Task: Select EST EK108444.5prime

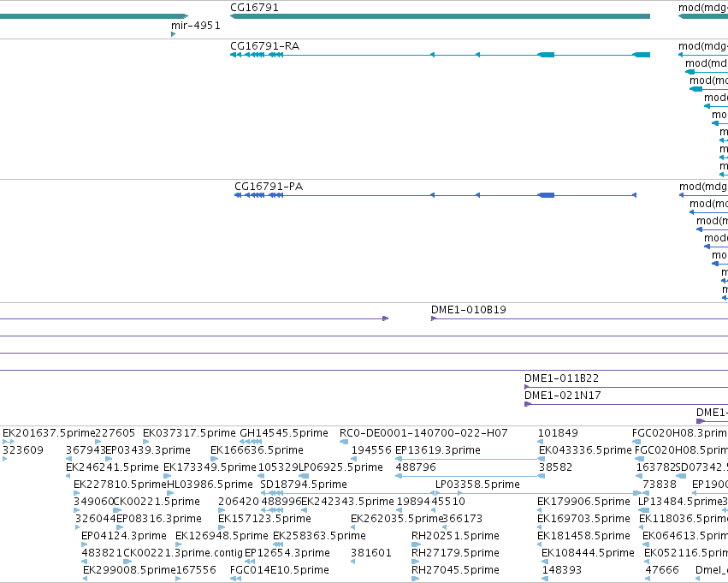Action: [588, 553]
